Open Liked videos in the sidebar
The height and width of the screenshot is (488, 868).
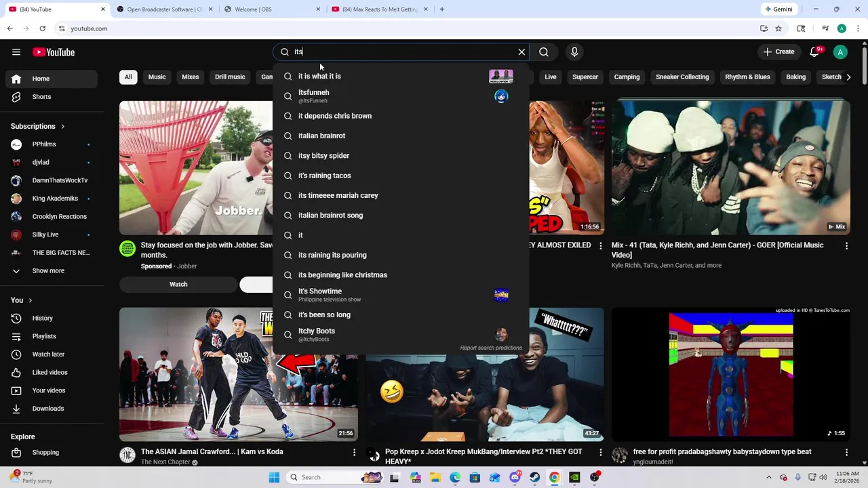[52, 373]
